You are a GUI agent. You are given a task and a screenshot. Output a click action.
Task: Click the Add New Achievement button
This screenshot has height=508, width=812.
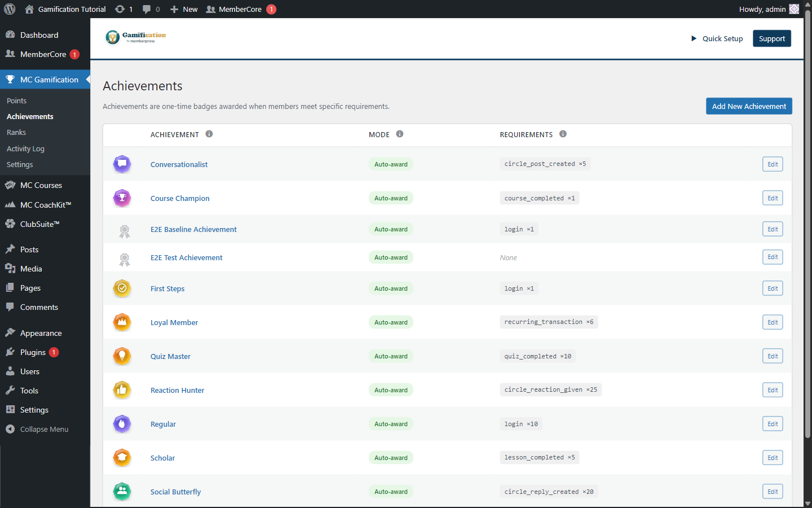pyautogui.click(x=749, y=106)
